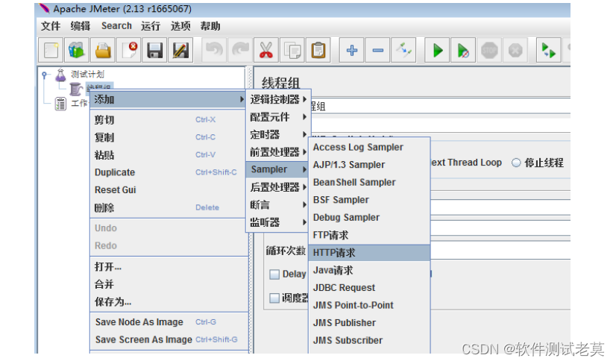Click the test plan flask icon
The width and height of the screenshot is (616, 364).
pyautogui.click(x=60, y=75)
